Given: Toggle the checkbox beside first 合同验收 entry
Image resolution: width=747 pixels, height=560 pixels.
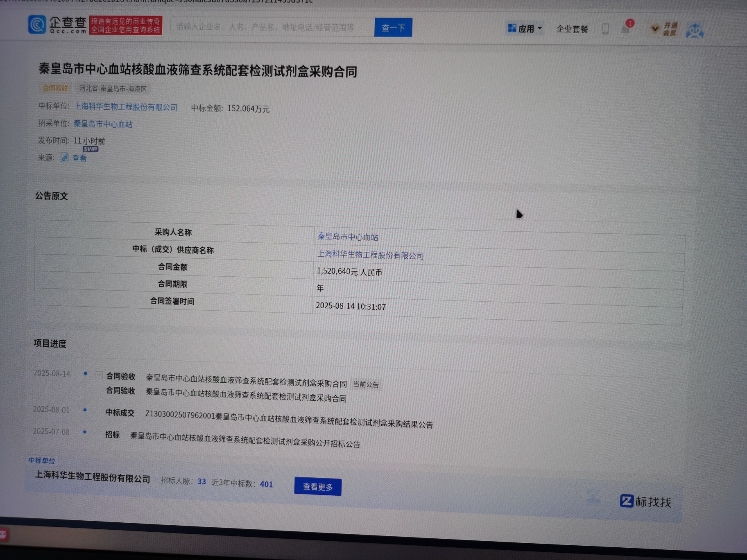Looking at the screenshot, I should click(99, 375).
